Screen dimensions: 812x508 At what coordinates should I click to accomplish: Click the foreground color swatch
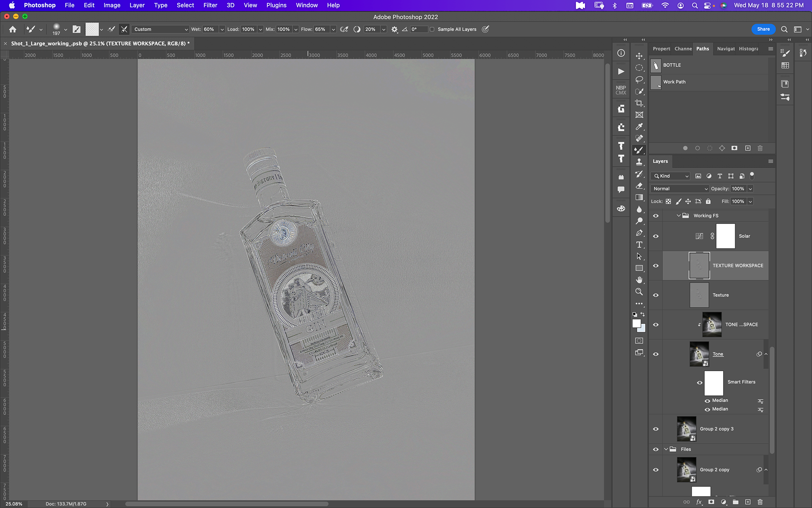click(x=636, y=323)
